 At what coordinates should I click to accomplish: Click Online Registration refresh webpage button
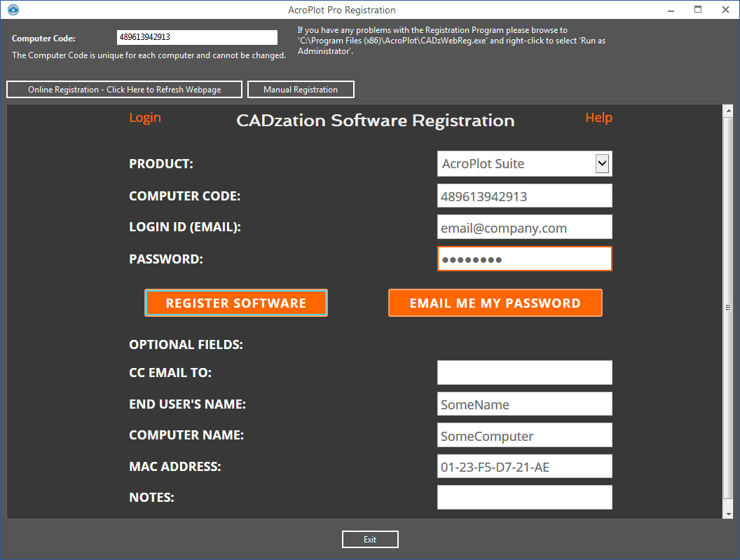(x=125, y=90)
